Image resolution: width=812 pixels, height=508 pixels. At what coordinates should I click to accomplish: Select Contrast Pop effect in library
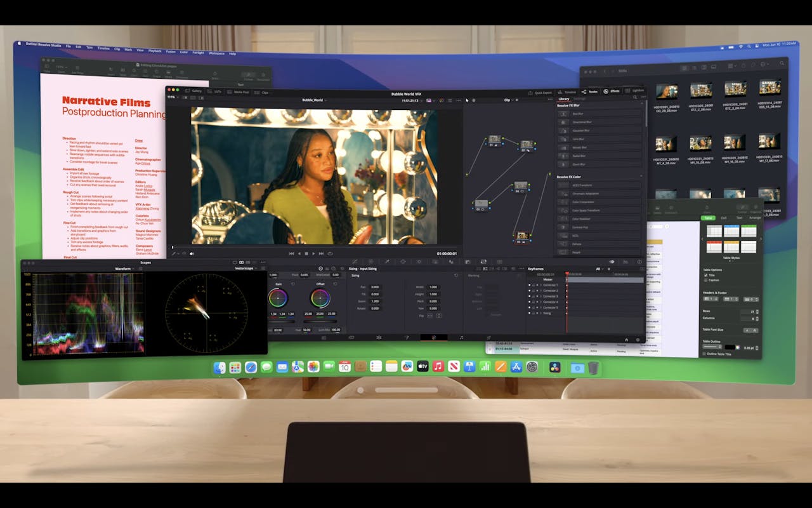coord(599,227)
